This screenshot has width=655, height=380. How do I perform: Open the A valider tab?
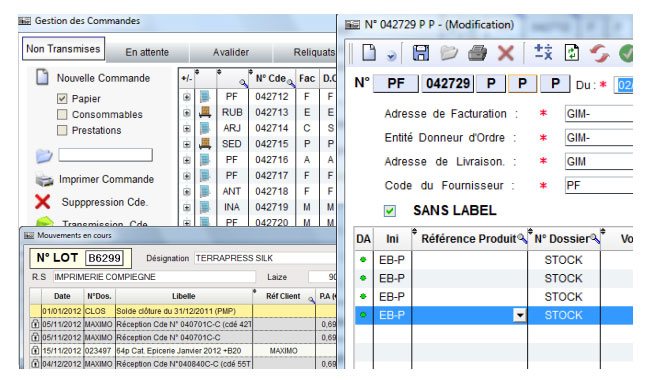231,52
